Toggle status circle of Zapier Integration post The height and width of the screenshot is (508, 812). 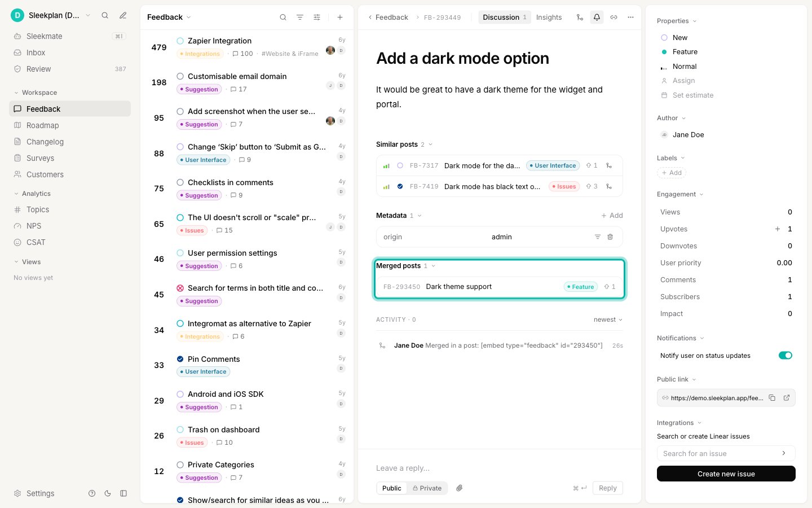(180, 41)
